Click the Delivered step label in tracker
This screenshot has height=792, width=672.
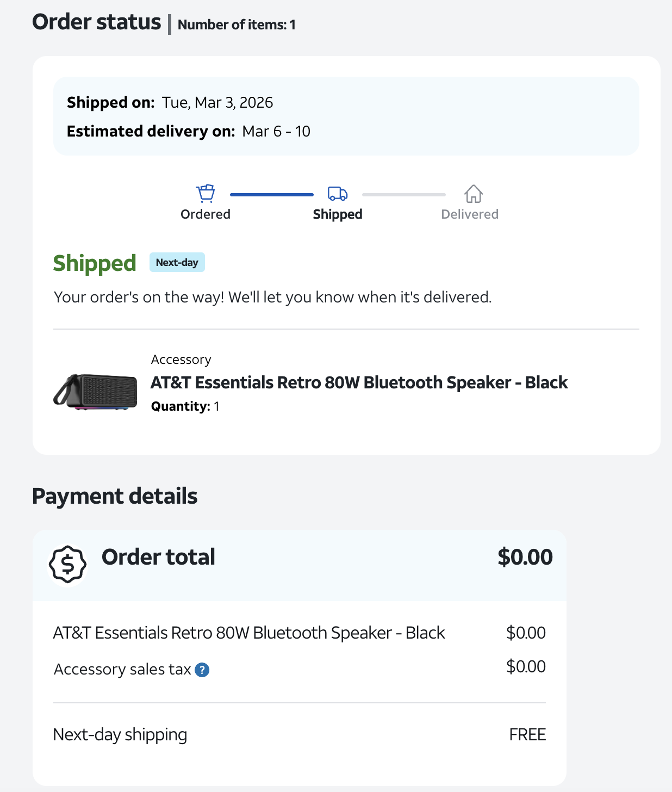[x=470, y=214]
